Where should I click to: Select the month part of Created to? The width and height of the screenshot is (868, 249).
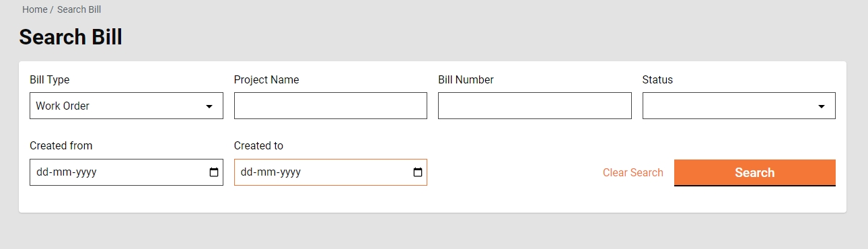click(x=264, y=172)
